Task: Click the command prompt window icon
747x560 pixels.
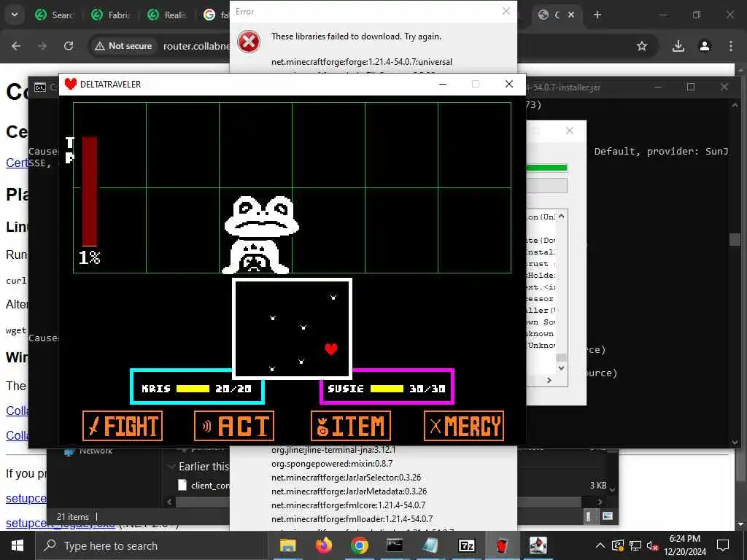Action: [x=40, y=87]
